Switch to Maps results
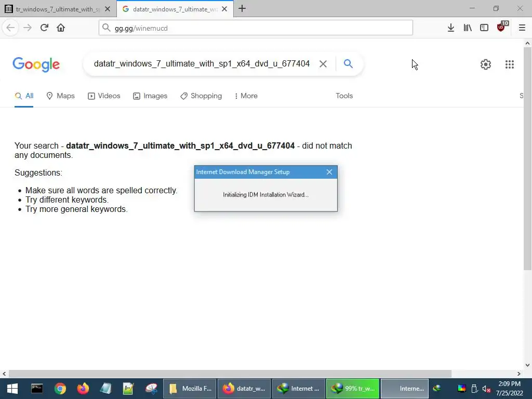The image size is (532, 399). 60,96
